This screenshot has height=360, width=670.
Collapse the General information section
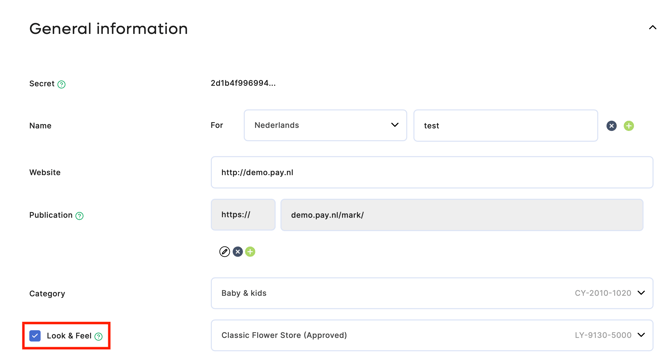click(652, 28)
